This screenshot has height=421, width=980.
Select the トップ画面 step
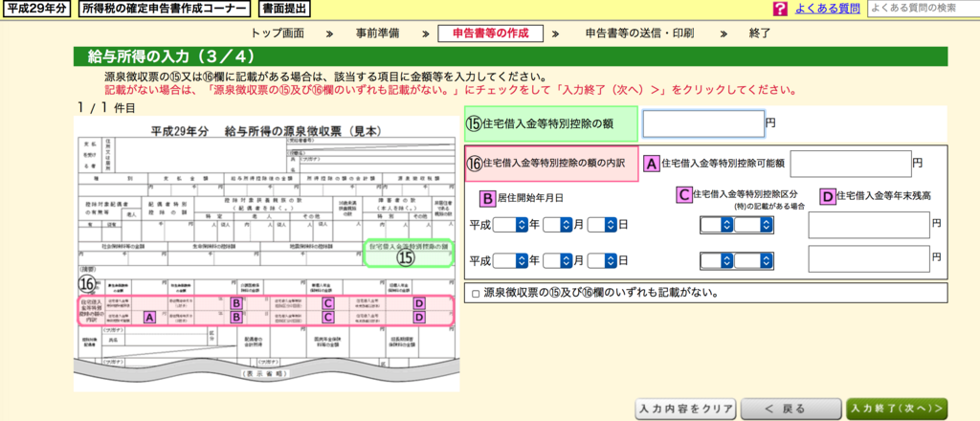[278, 33]
